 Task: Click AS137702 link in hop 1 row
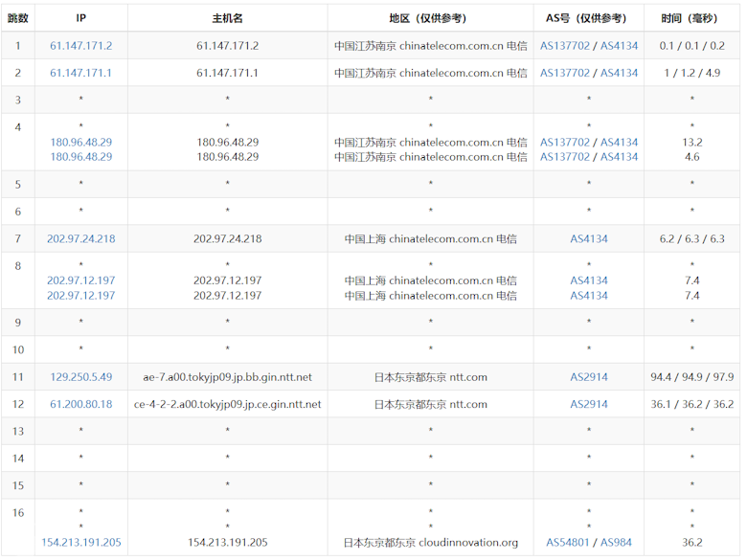(x=565, y=46)
